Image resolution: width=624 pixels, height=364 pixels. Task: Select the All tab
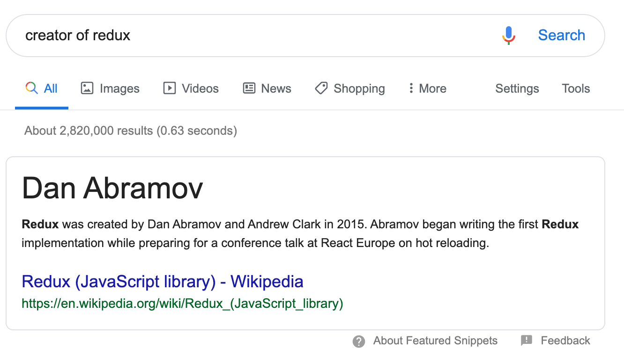[42, 88]
